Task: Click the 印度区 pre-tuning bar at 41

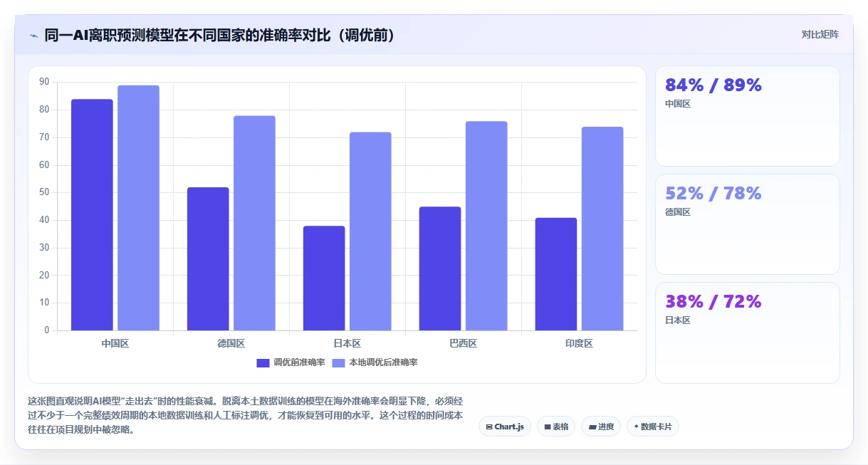Action: pyautogui.click(x=556, y=274)
